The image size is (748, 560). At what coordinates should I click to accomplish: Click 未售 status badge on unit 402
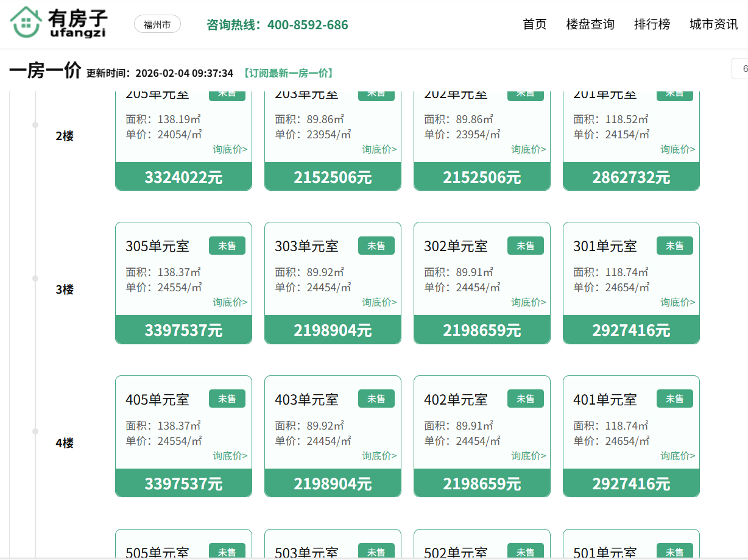pyautogui.click(x=525, y=399)
